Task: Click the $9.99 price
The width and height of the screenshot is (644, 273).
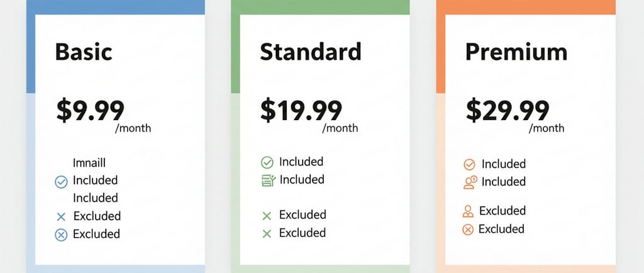Action: point(91,110)
